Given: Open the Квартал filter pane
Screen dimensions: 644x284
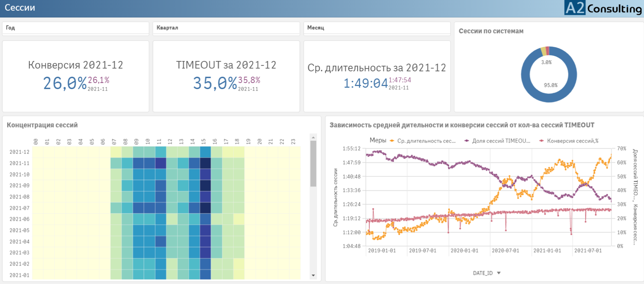Looking at the screenshot, I should point(226,28).
